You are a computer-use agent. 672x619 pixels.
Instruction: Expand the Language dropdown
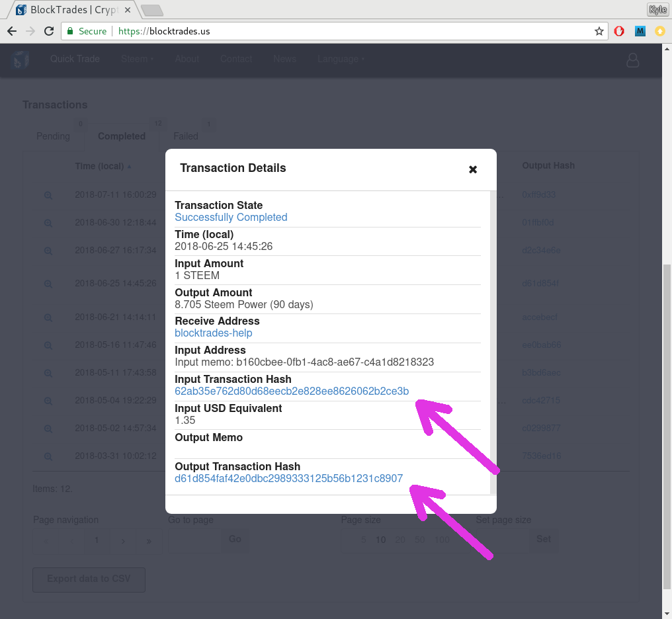pyautogui.click(x=341, y=59)
